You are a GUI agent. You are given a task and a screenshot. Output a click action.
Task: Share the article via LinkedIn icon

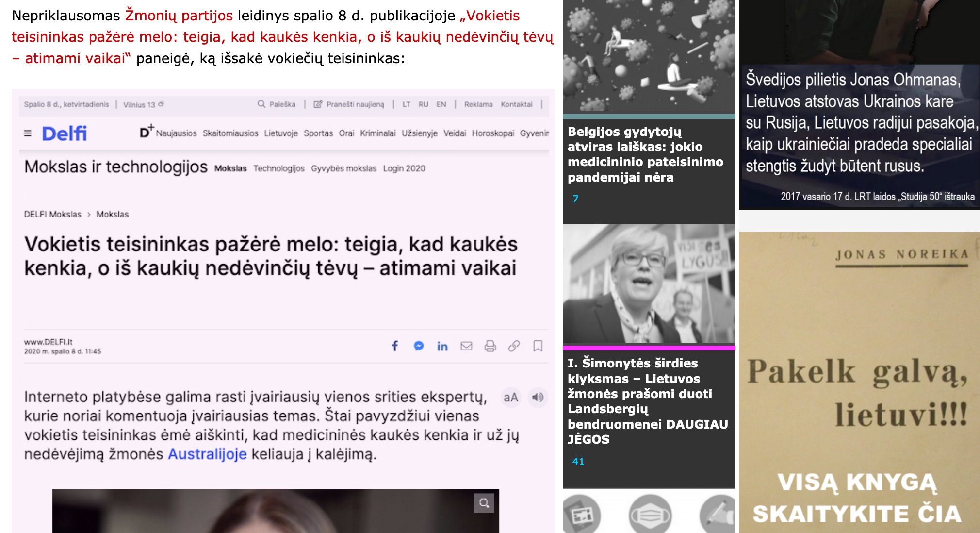442,346
